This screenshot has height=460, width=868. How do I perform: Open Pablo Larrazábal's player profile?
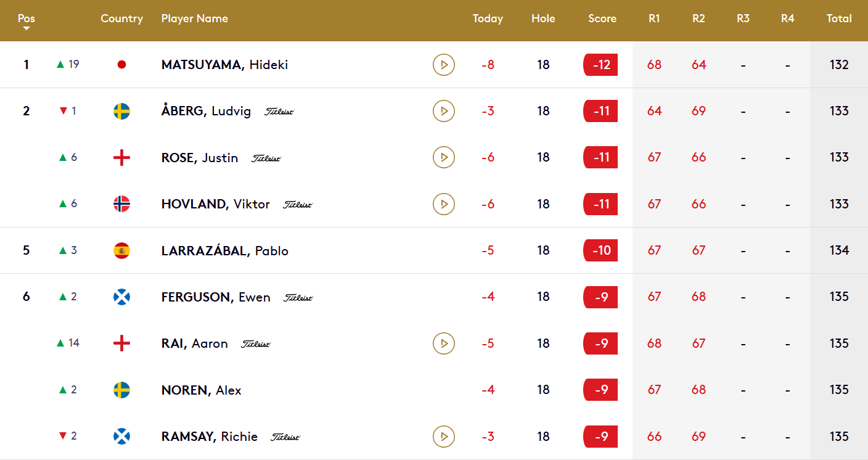click(224, 250)
